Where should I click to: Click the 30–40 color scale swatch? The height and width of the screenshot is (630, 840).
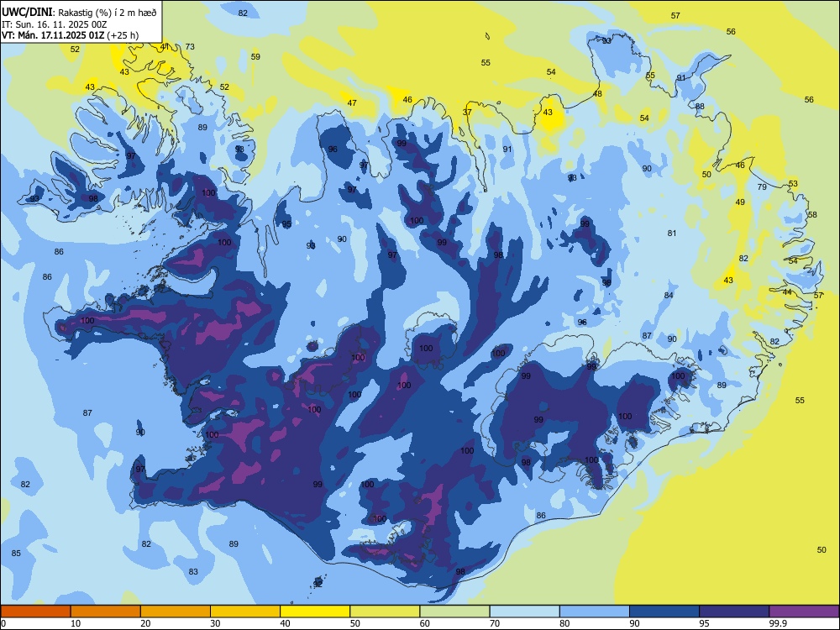(x=245, y=612)
